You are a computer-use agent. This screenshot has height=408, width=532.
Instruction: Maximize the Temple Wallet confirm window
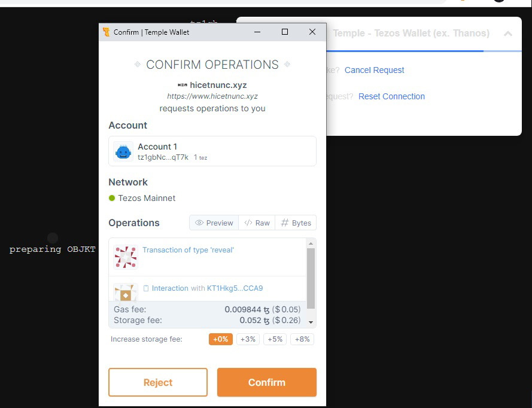(285, 32)
